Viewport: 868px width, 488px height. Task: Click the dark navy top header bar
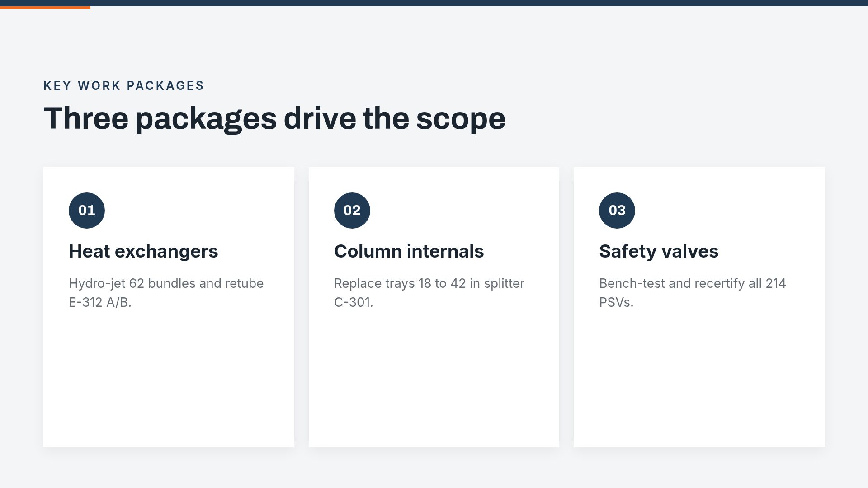[x=434, y=3]
